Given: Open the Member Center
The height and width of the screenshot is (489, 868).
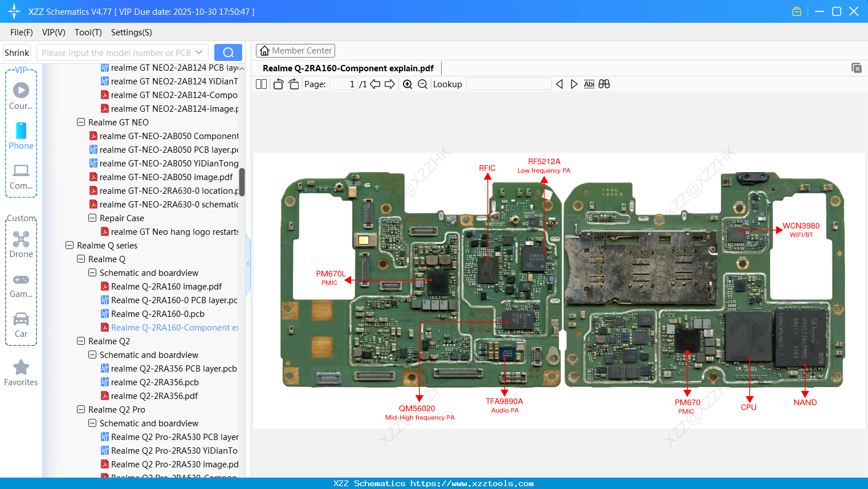Looking at the screenshot, I should [x=295, y=51].
